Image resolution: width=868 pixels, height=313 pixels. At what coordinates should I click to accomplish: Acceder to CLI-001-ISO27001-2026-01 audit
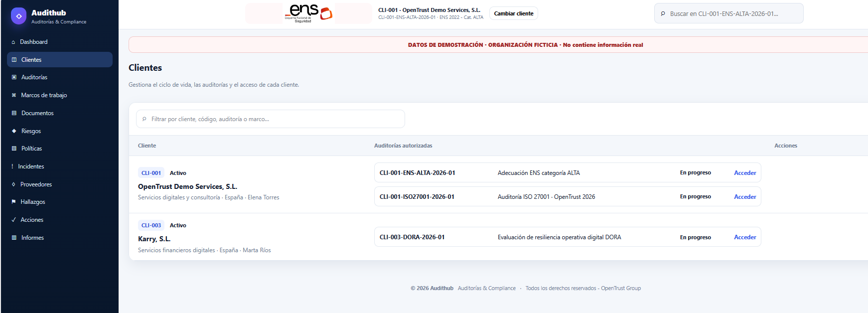[x=745, y=197]
